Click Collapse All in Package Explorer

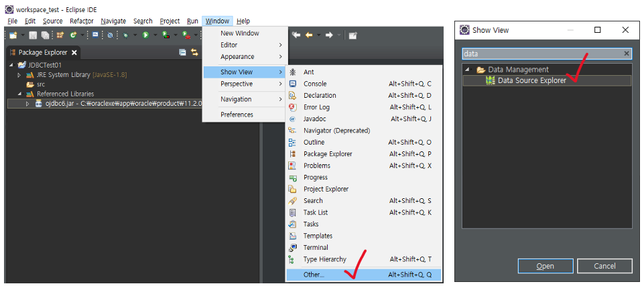click(x=182, y=52)
